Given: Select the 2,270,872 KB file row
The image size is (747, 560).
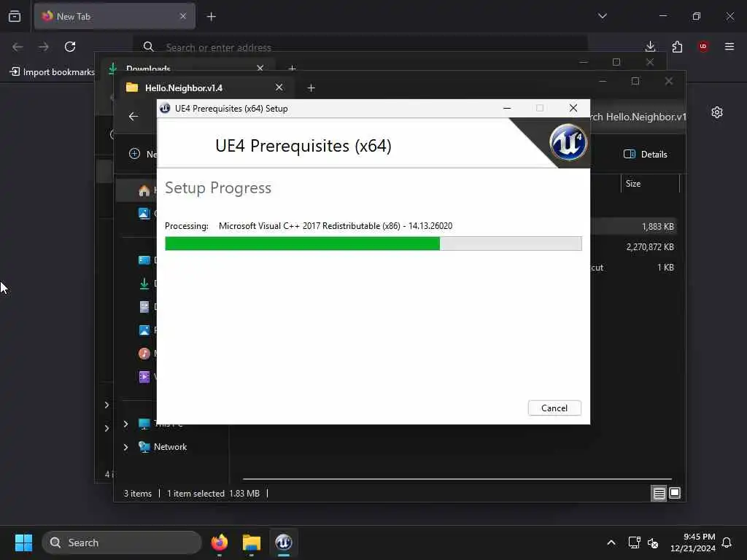Looking at the screenshot, I should pos(633,246).
